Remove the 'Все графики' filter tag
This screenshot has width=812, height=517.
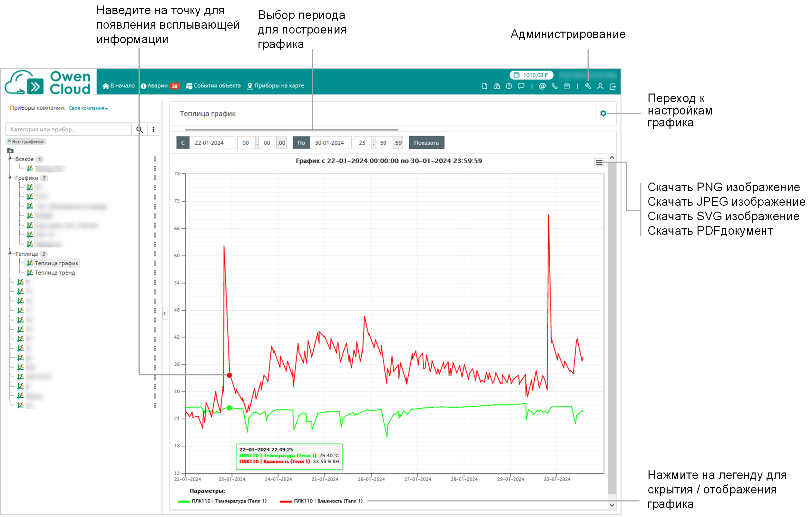tap(9, 141)
